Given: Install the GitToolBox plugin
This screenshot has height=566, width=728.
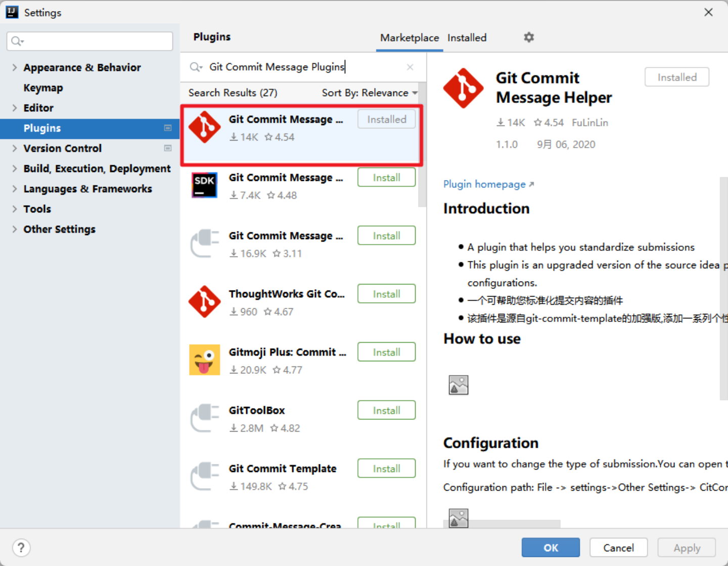Looking at the screenshot, I should point(386,410).
